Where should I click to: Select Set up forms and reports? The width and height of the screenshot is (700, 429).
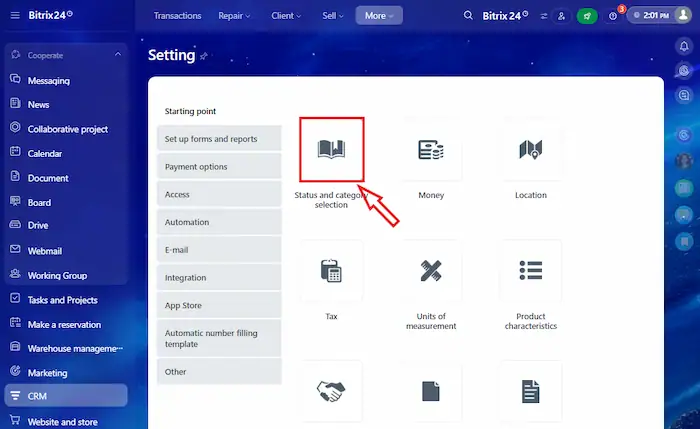pyautogui.click(x=219, y=139)
